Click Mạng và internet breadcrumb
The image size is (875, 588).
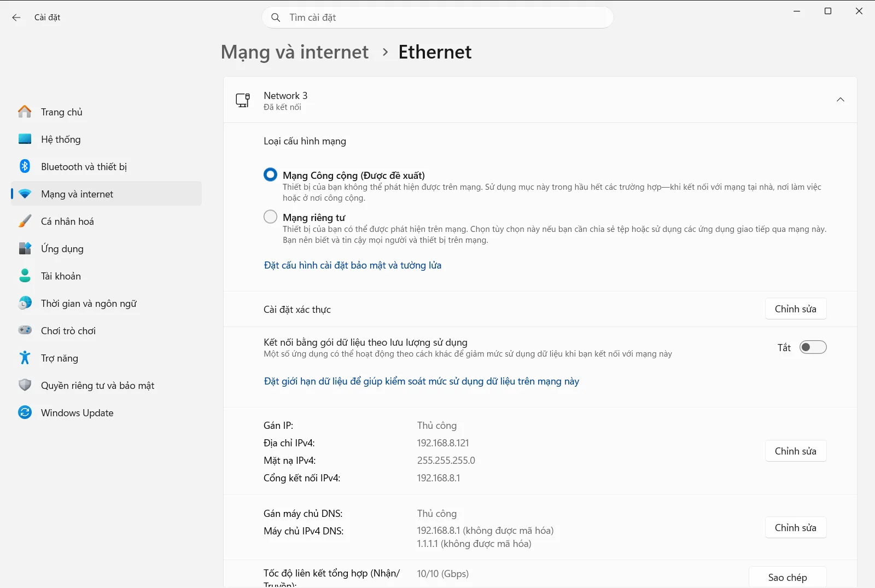click(295, 52)
